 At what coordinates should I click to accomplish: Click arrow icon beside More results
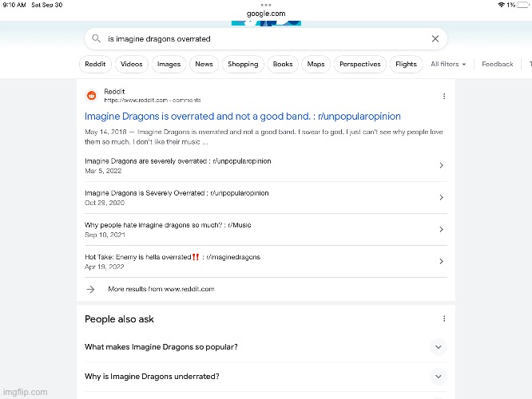(90, 289)
